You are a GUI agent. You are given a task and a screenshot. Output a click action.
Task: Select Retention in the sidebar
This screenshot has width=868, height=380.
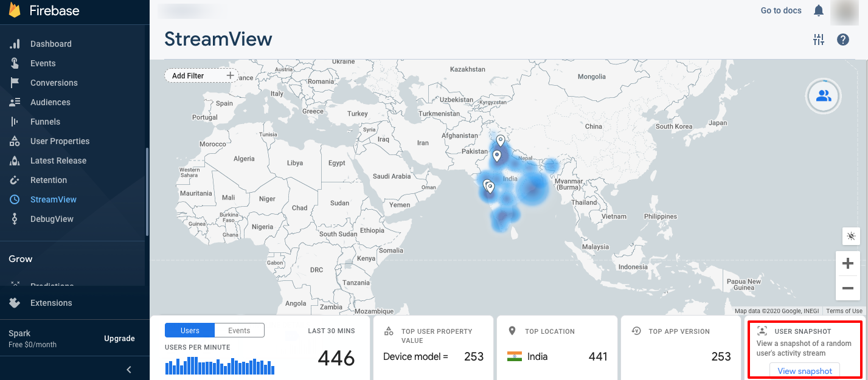point(49,180)
